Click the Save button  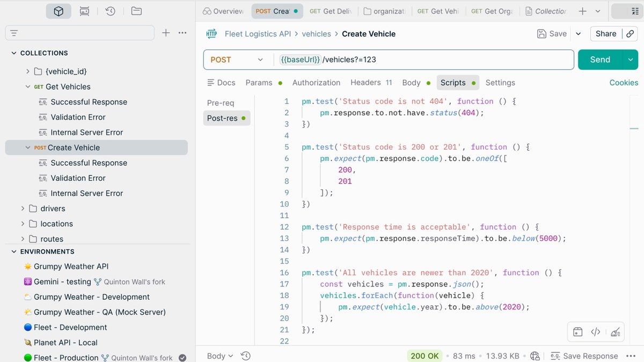[552, 34]
